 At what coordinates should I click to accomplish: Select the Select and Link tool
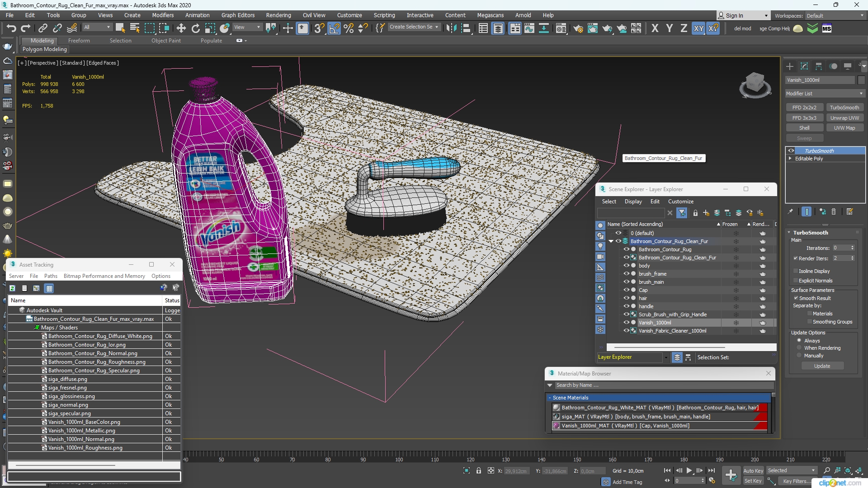[x=43, y=28]
